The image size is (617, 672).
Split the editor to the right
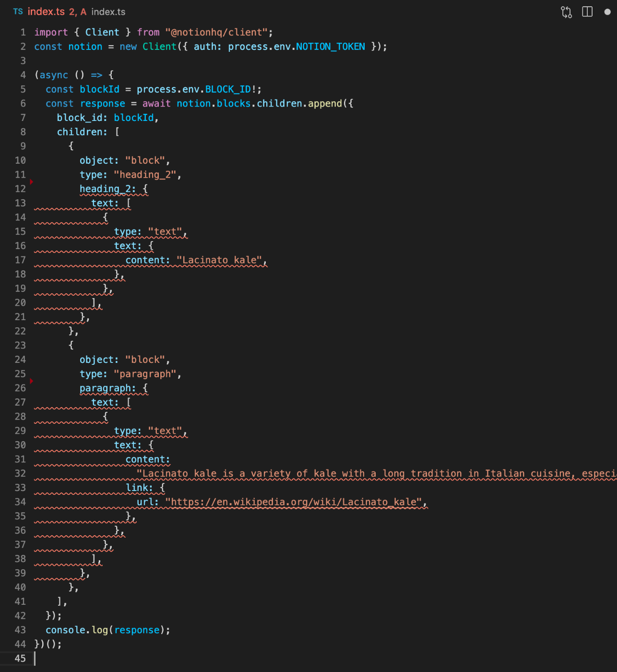[x=587, y=12]
